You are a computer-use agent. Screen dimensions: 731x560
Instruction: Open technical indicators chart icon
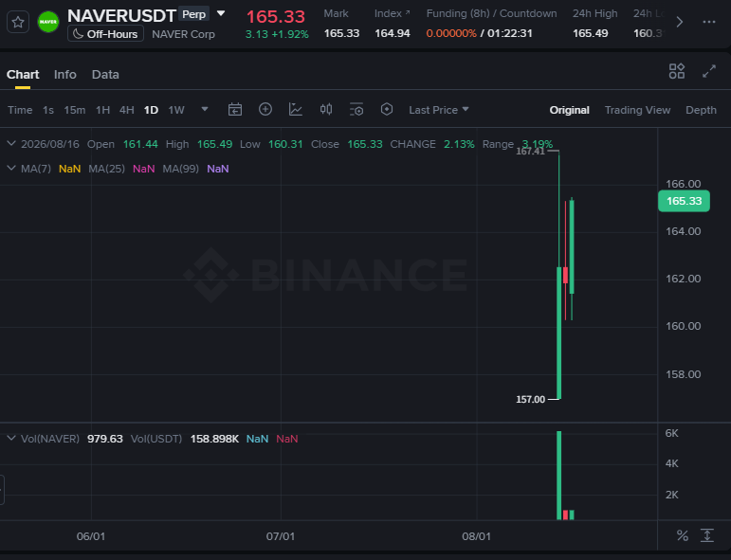pyautogui.click(x=296, y=110)
